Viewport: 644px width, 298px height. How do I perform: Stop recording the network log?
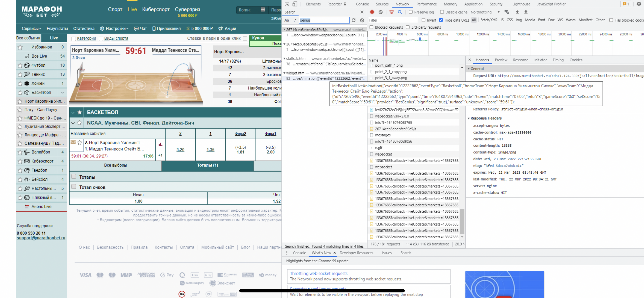point(372,12)
